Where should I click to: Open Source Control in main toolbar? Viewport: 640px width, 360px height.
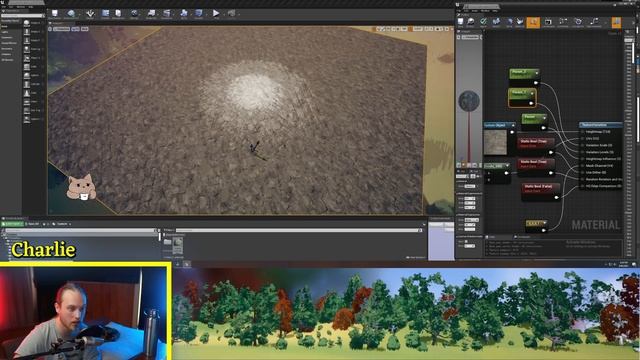(71, 14)
